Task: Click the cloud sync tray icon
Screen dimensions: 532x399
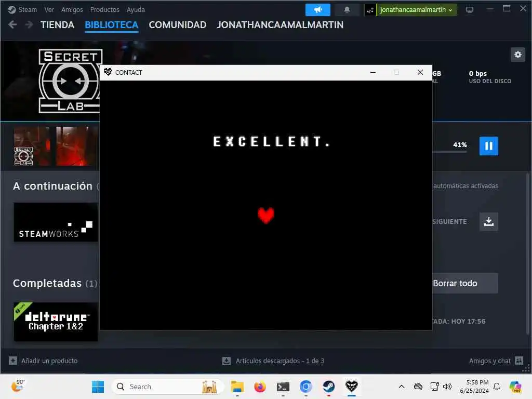Action: tap(418, 387)
